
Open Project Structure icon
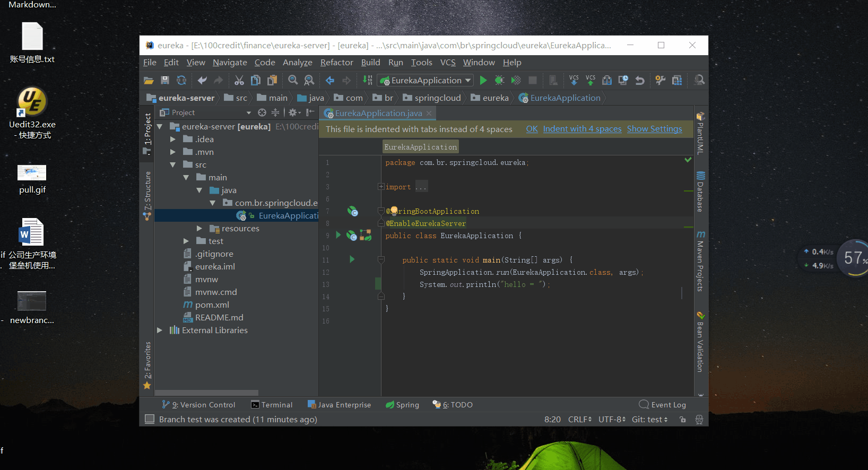tap(677, 80)
